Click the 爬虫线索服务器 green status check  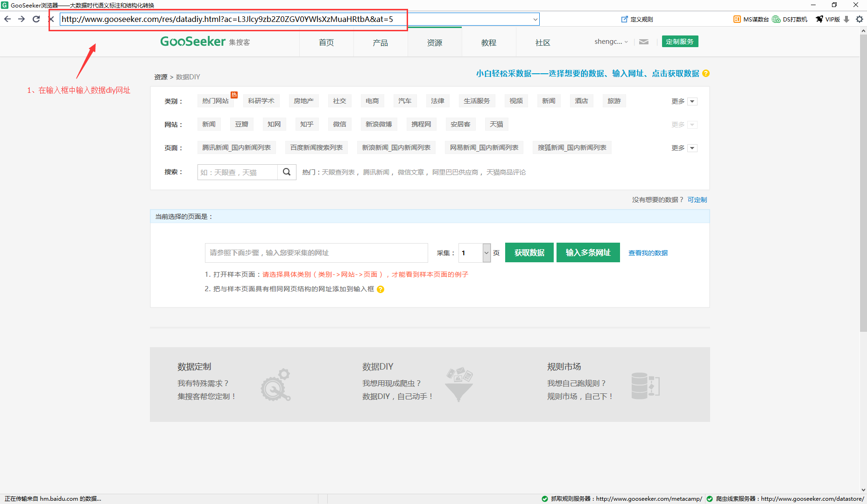[x=710, y=499]
